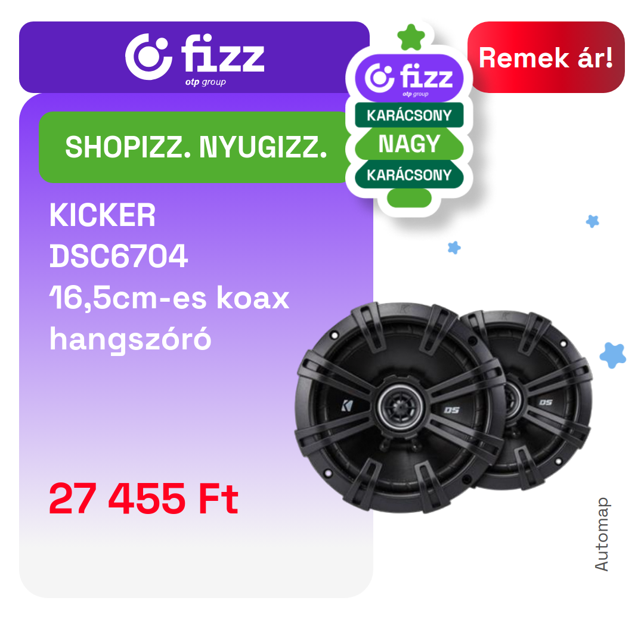This screenshot has width=644, height=644.
Task: Click the lower KARÁCSONY label on tree
Action: (409, 175)
